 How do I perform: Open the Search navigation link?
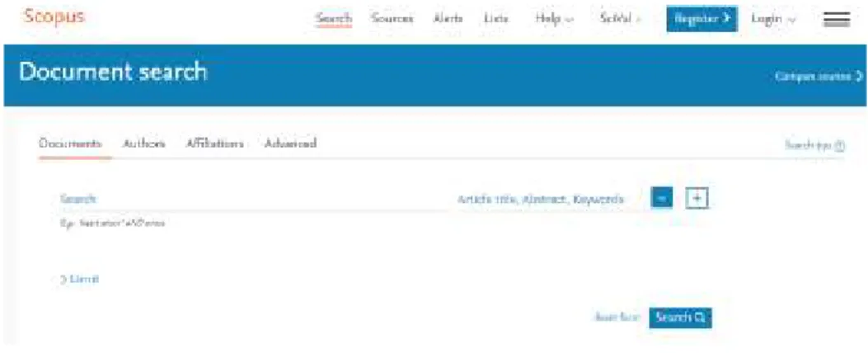click(x=334, y=18)
